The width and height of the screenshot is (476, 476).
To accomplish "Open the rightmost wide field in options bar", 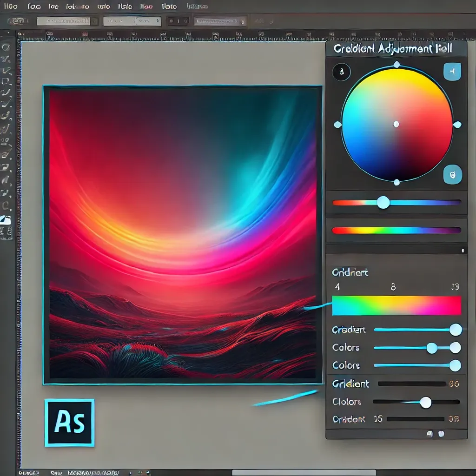I will point(219,21).
